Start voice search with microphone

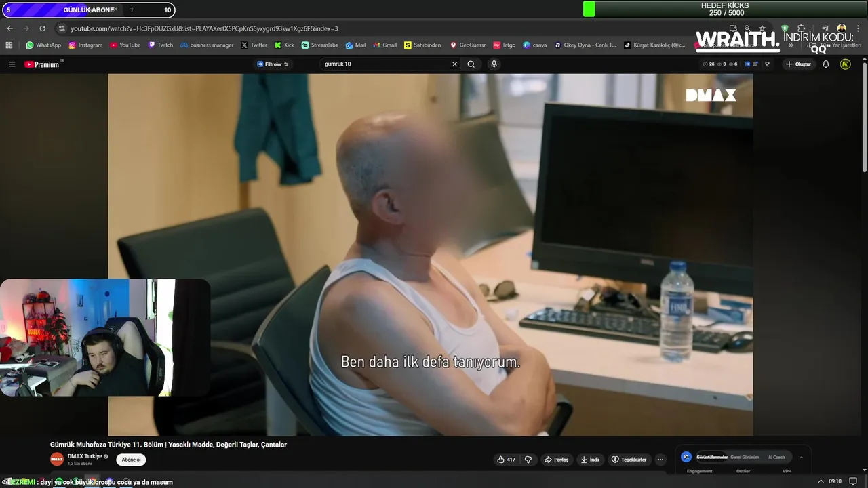494,64
